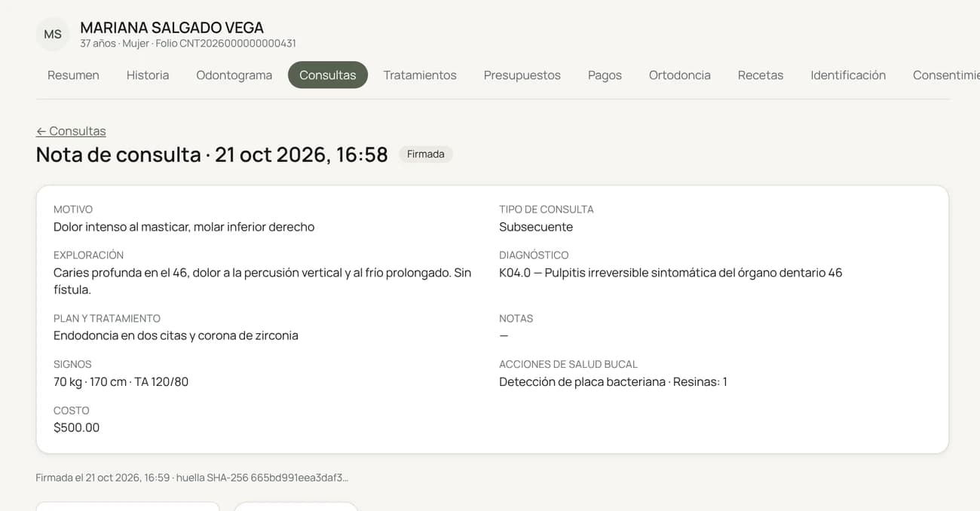Image resolution: width=980 pixels, height=511 pixels.
Task: Open the Ortodoncia tab
Action: click(680, 75)
